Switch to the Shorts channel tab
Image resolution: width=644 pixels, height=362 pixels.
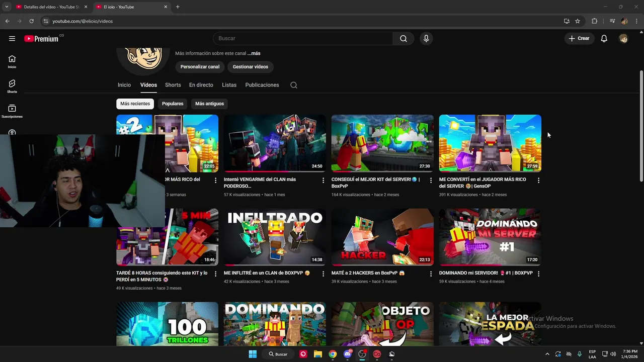click(173, 85)
